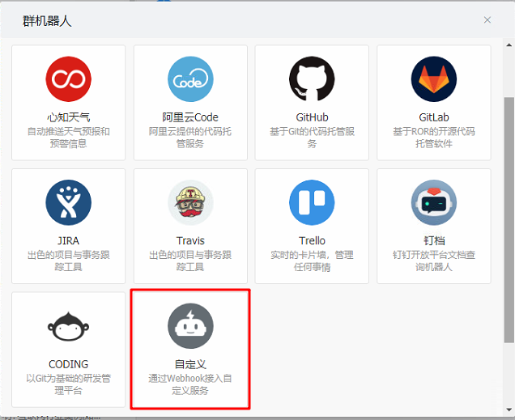Click the scrollbar down arrow

(x=509, y=409)
